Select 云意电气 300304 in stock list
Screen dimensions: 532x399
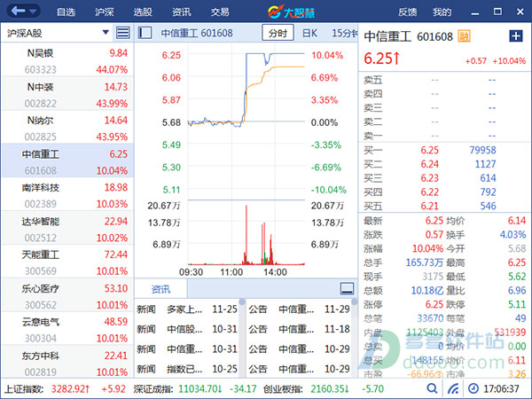pos(67,329)
